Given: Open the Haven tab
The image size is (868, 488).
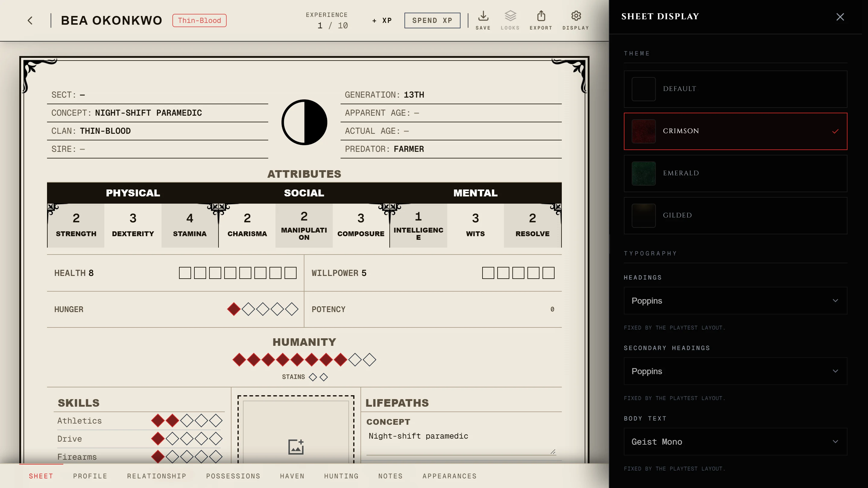Looking at the screenshot, I should click(x=292, y=476).
